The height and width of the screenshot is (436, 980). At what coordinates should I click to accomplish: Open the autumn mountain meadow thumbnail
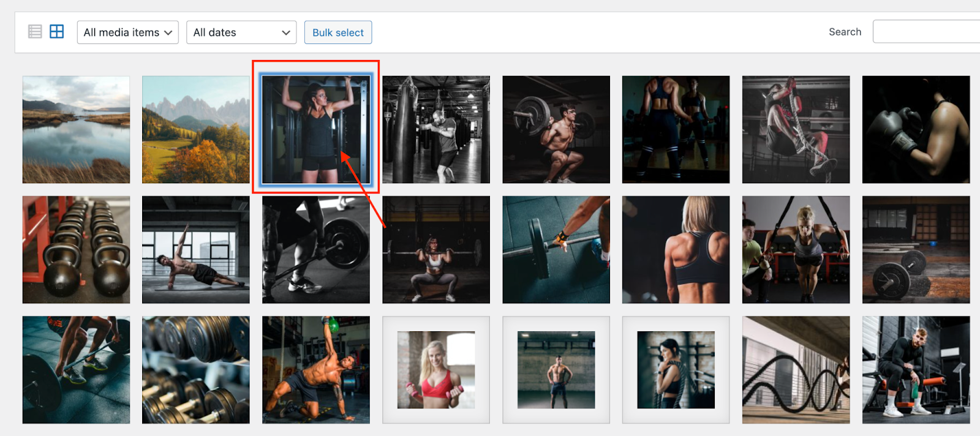[x=196, y=130]
